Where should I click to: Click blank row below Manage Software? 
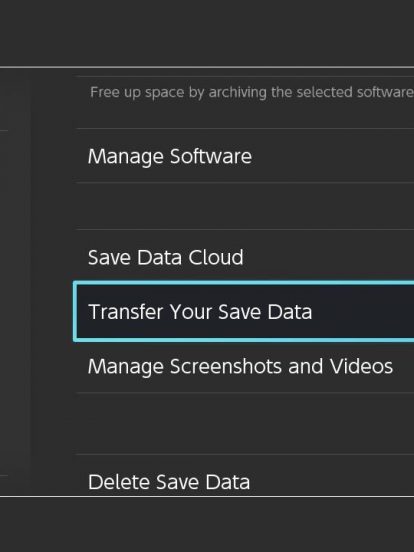(245, 206)
